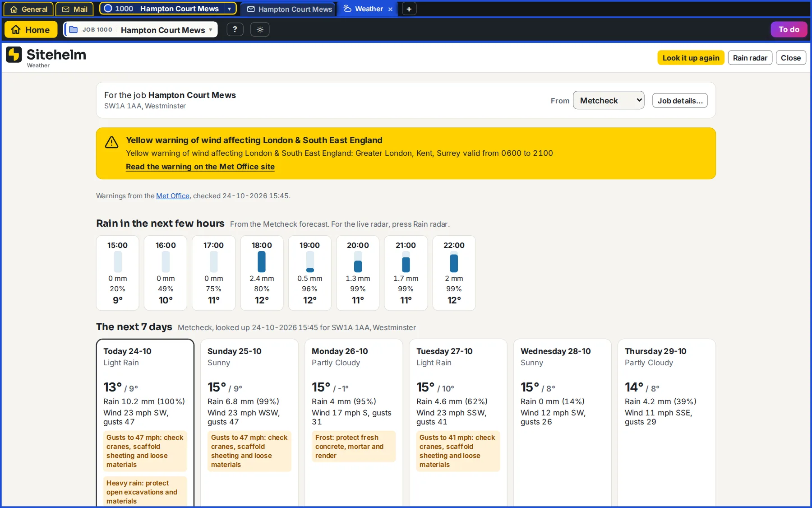Screen dimensions: 812x508
Task: Close the Weather tab with its x
Action: (x=390, y=9)
